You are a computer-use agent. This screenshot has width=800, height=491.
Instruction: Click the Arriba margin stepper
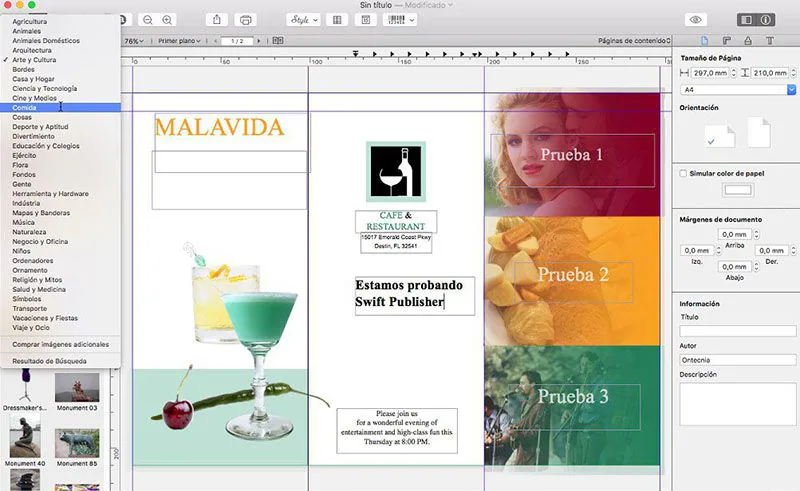(756, 234)
